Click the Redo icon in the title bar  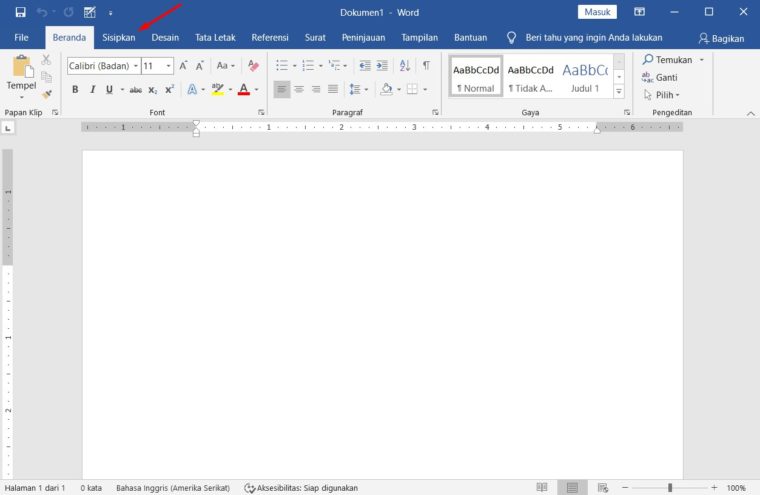tap(68, 12)
